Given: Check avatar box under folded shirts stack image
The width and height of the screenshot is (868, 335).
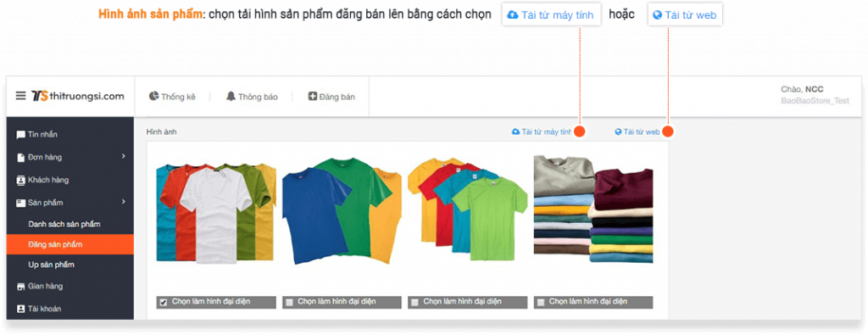Looking at the screenshot, I should point(540,302).
